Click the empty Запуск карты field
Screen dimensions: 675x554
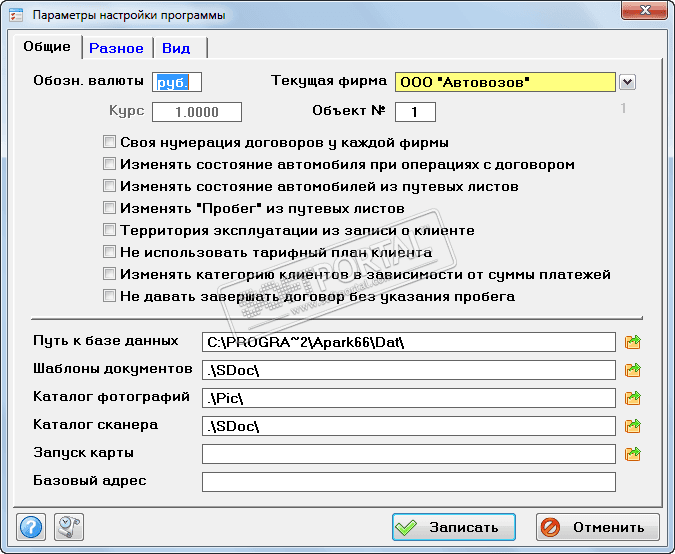point(409,454)
